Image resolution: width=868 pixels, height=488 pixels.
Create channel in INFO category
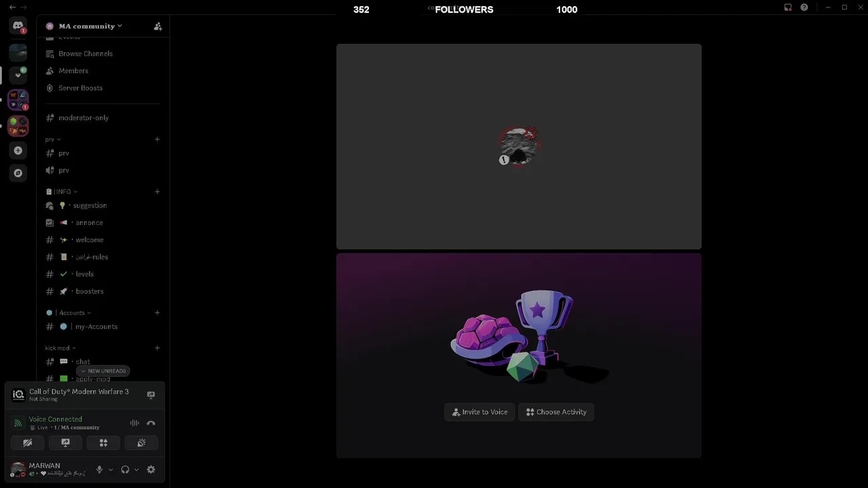157,191
